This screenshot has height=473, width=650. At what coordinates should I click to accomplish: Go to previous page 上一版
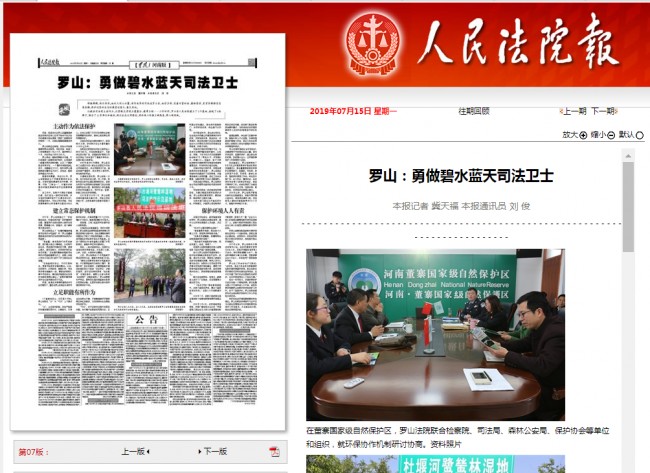pos(135,451)
